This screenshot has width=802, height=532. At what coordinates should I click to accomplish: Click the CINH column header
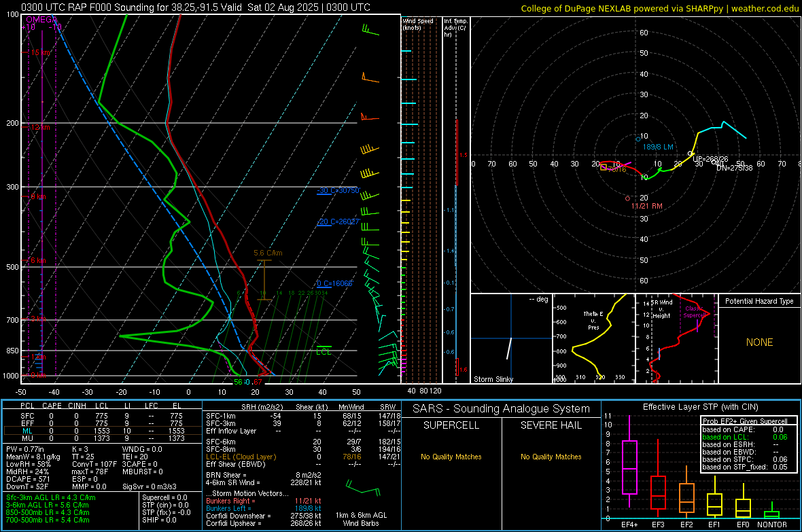point(77,406)
